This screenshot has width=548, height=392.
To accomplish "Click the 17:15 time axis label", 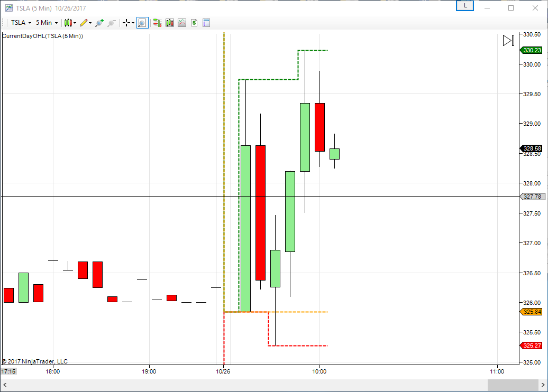I will 8,371.
